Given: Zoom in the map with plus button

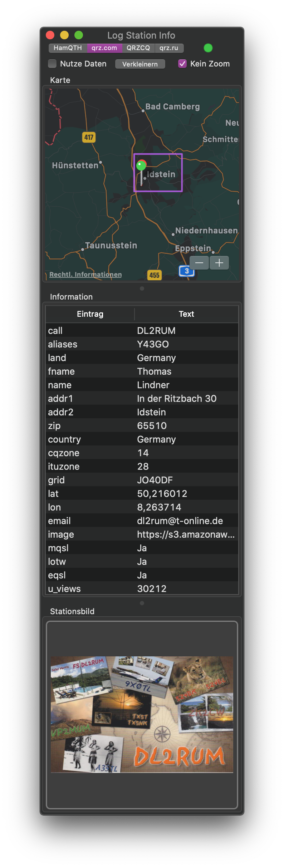Looking at the screenshot, I should (x=219, y=263).
